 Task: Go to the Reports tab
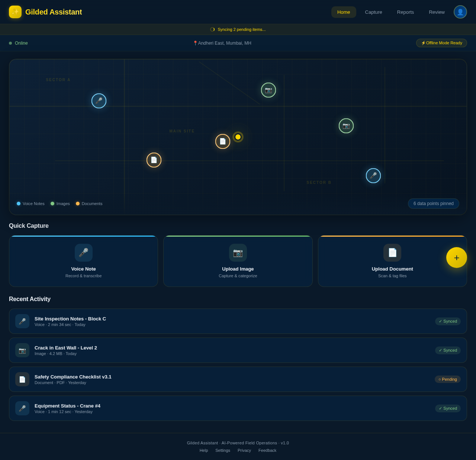click(405, 12)
